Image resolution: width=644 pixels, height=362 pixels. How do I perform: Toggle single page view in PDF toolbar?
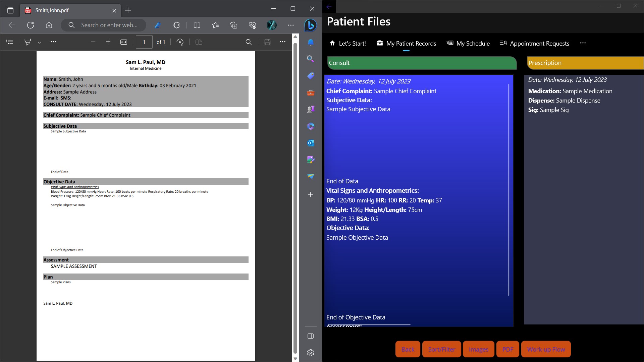(x=199, y=42)
